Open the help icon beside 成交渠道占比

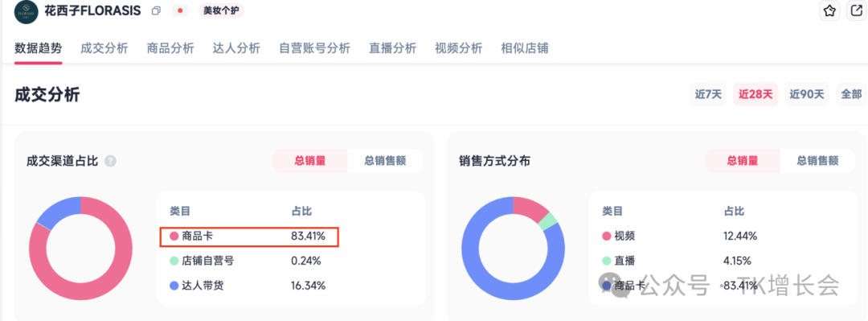(x=111, y=162)
